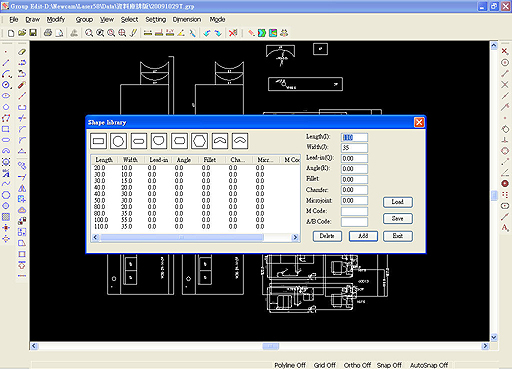Click the Delete button in Shape library
The height and width of the screenshot is (369, 512).
[x=327, y=236]
